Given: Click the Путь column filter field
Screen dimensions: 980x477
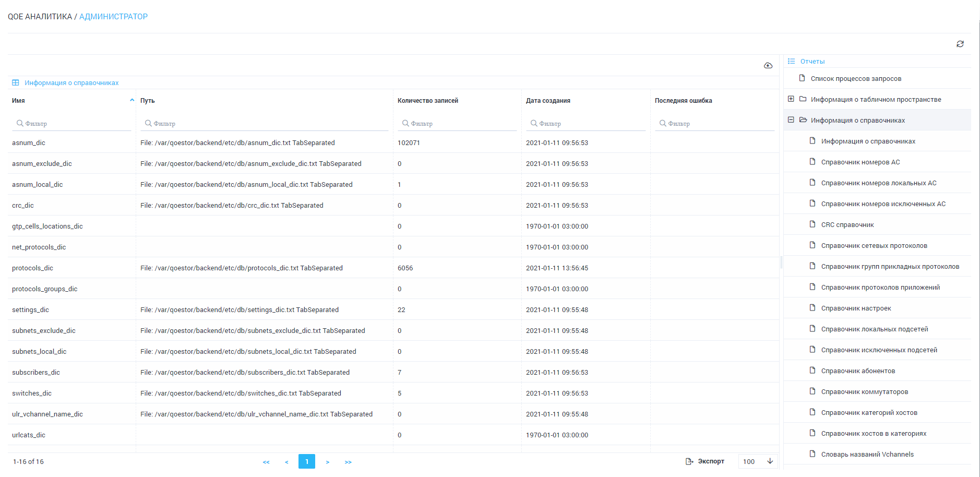Looking at the screenshot, I should pyautogui.click(x=264, y=124).
